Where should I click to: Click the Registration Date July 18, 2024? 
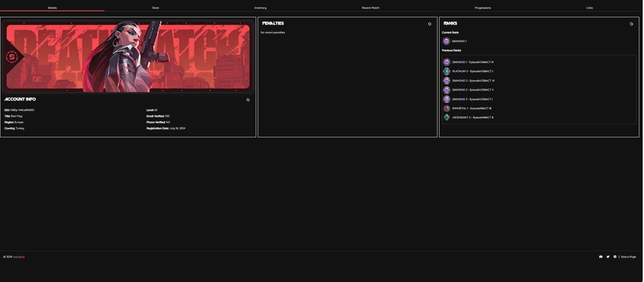coord(178,128)
